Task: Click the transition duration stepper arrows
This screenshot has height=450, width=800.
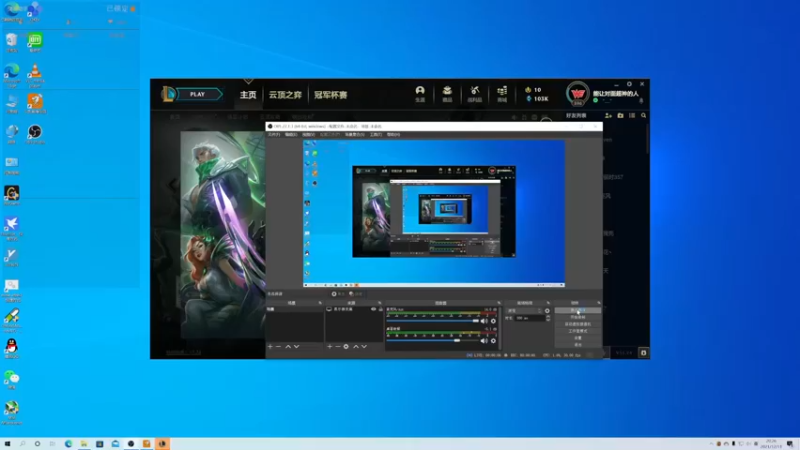Action: point(548,318)
